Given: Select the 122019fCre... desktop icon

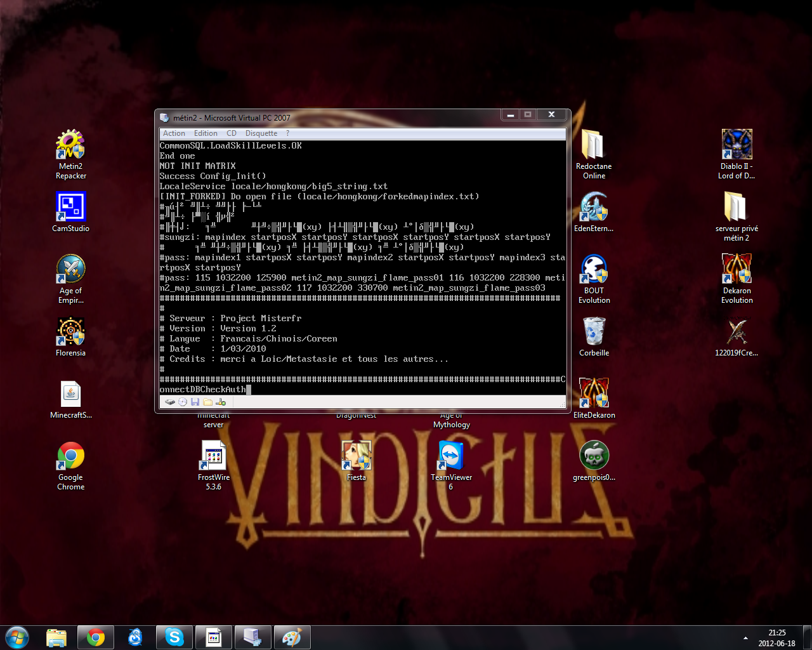Looking at the screenshot, I should (737, 336).
